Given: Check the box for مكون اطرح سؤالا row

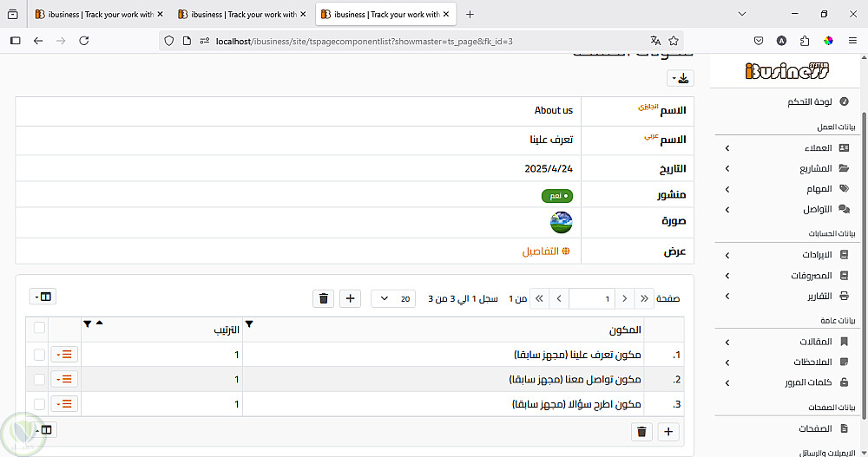Looking at the screenshot, I should click(39, 404).
